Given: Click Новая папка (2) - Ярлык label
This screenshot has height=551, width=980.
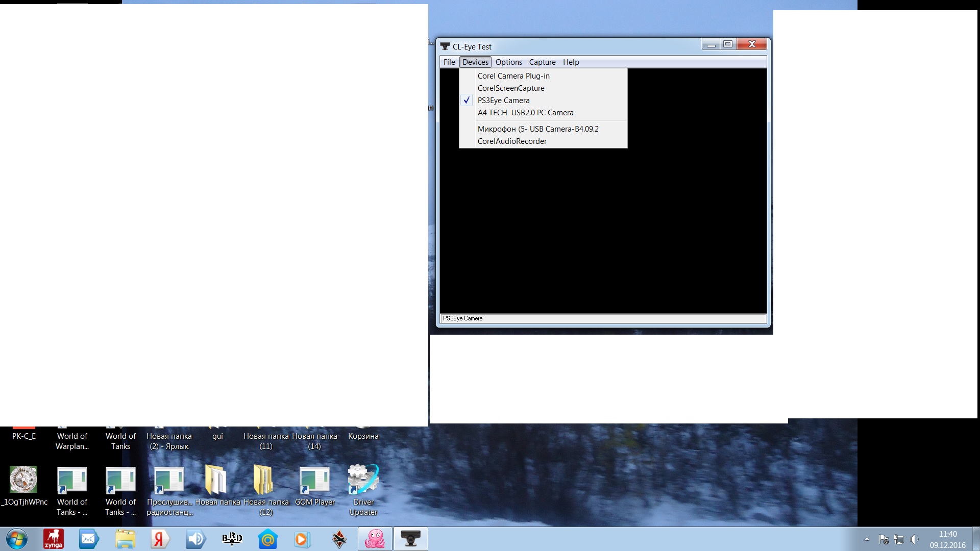Looking at the screenshot, I should (x=169, y=441).
